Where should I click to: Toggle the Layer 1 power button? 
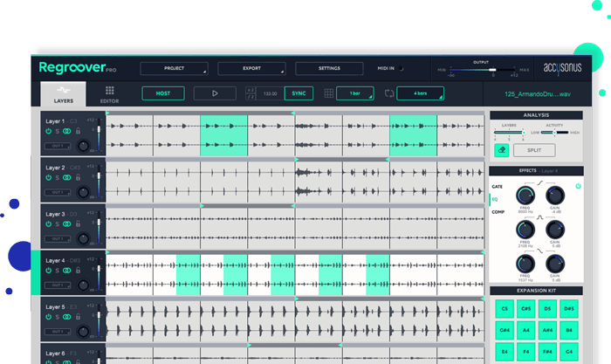tap(48, 130)
